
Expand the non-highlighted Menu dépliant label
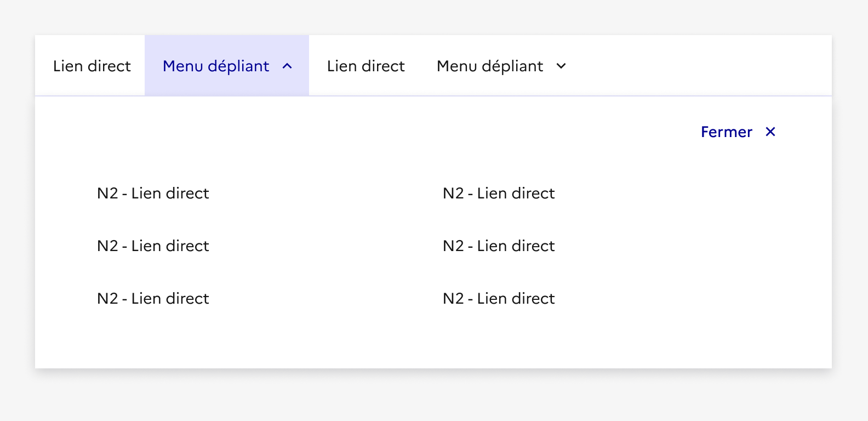point(490,66)
